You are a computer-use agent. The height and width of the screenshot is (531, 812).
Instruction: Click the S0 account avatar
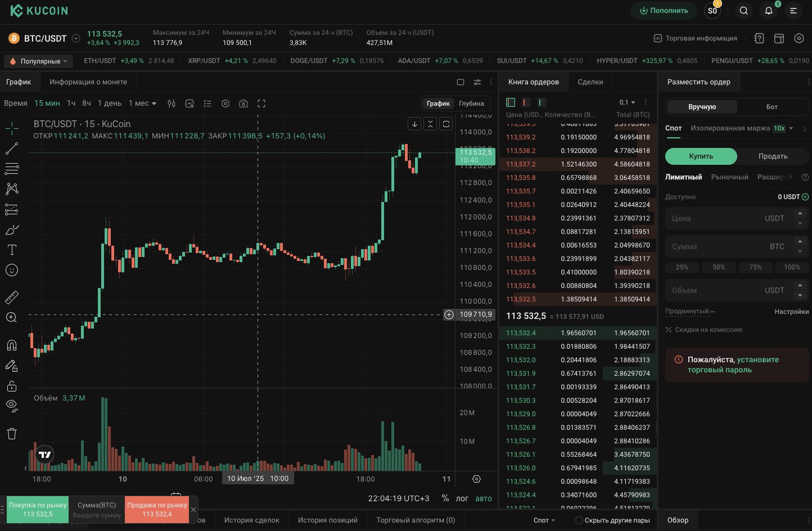click(x=712, y=11)
